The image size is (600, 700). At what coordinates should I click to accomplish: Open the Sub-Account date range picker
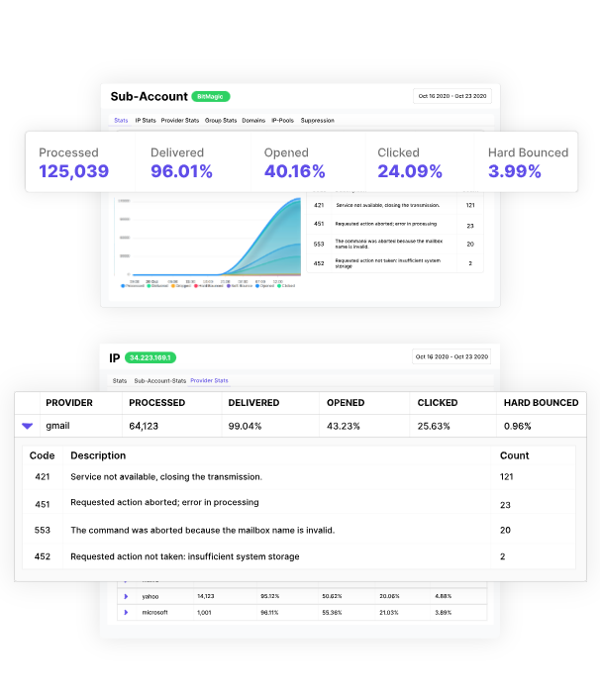pyautogui.click(x=452, y=96)
